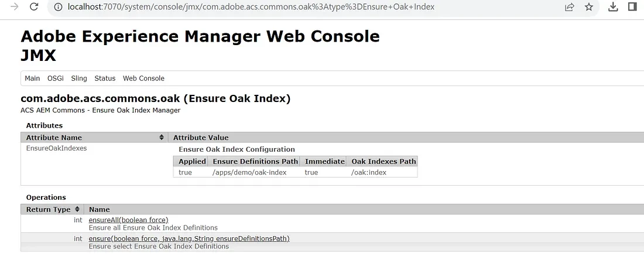Open the Sling menu

[x=79, y=78]
